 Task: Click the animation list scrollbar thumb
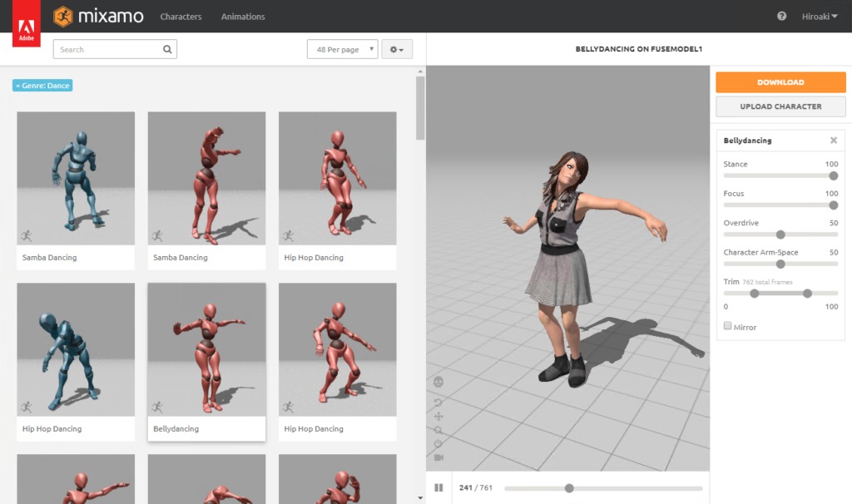tap(420, 108)
